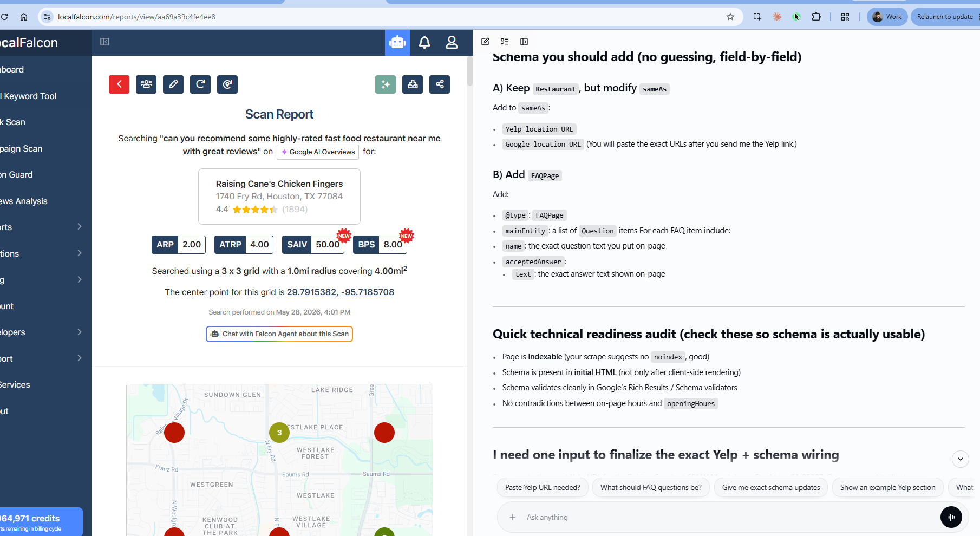This screenshot has width=980, height=536.
Task: Click the pencil edit scan button
Action: 173,84
